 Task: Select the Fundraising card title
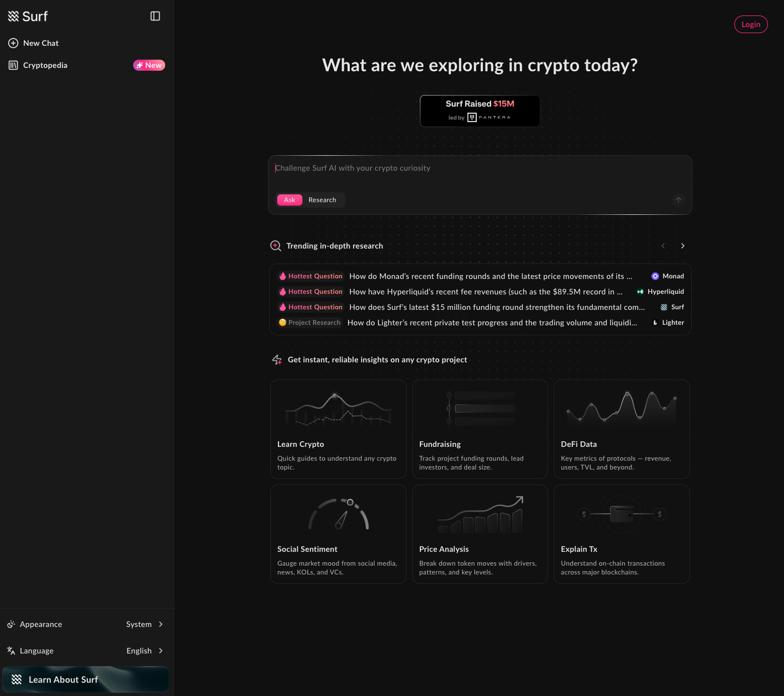pyautogui.click(x=440, y=444)
